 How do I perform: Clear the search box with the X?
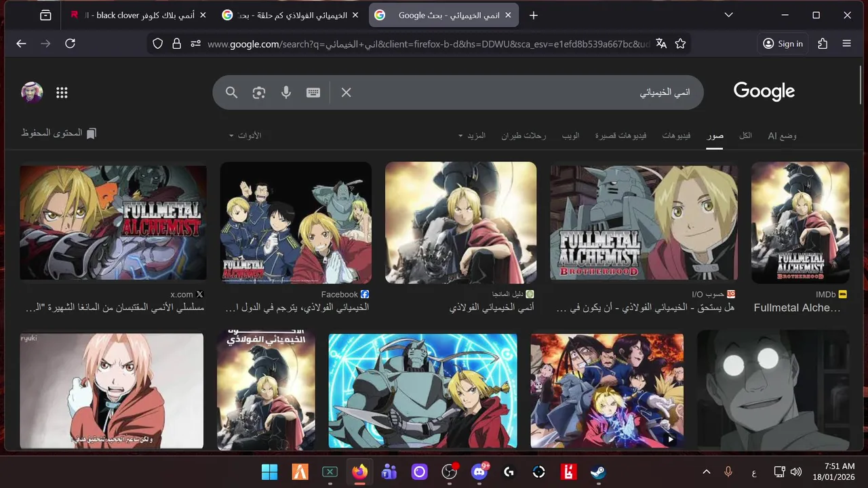pyautogui.click(x=347, y=92)
